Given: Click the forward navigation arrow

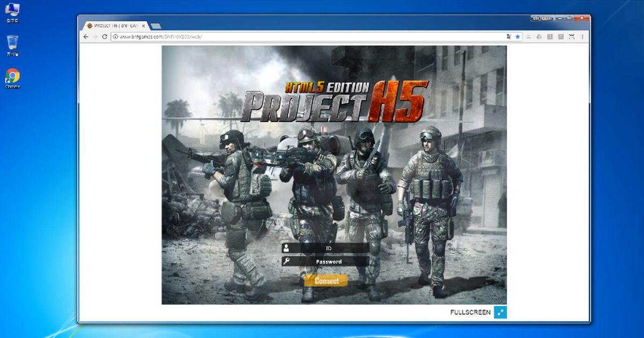Looking at the screenshot, I should (96, 36).
